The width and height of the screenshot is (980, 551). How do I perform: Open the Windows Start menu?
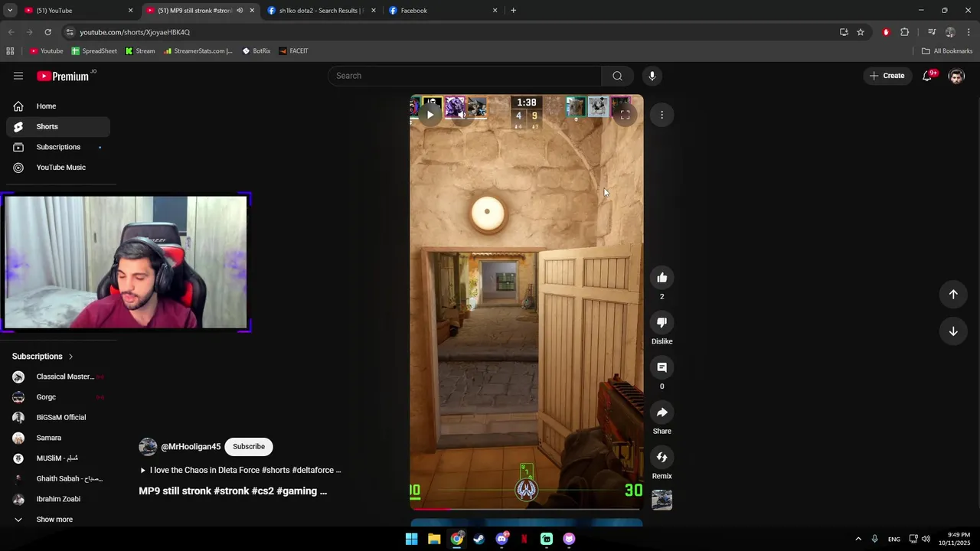[x=412, y=539]
